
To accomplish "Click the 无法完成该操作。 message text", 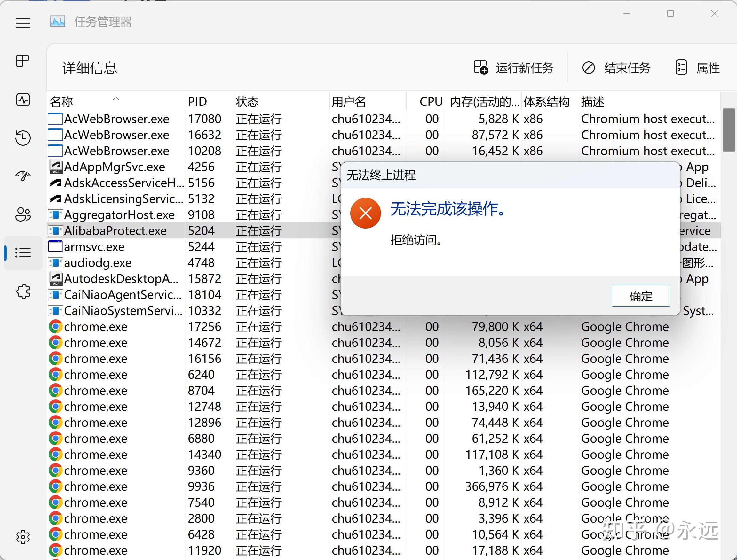I will [x=448, y=209].
